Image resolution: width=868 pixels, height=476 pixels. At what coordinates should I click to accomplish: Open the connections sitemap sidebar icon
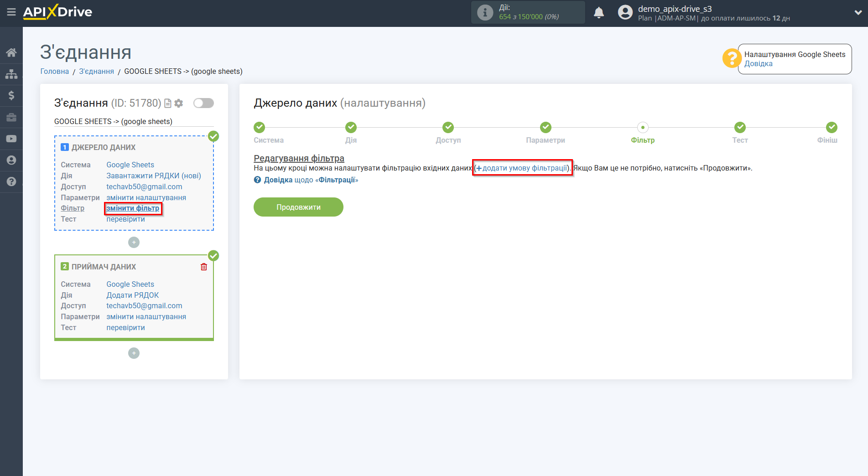coord(11,74)
